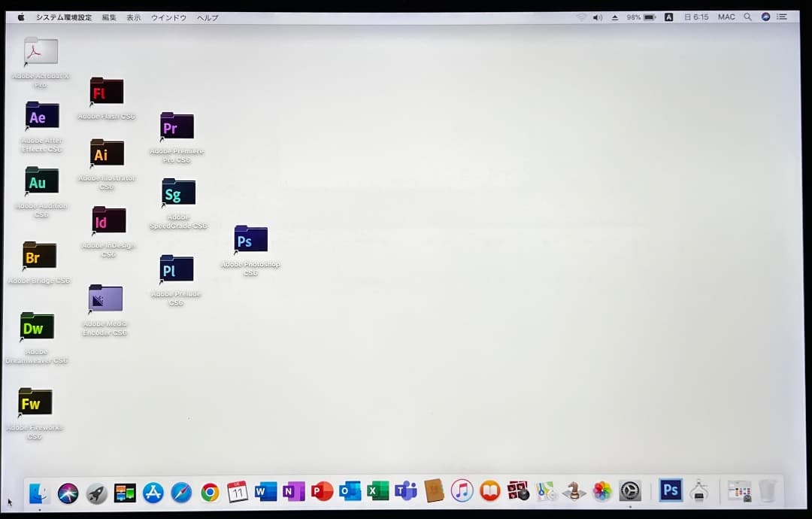
Task: Open Microsoft Teams from the Dock
Action: coord(406,493)
